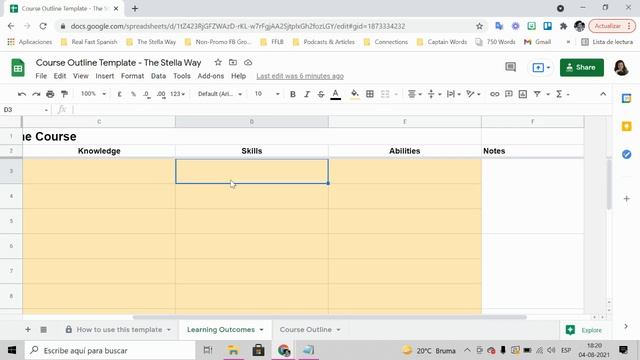Open the Help menu

[238, 76]
